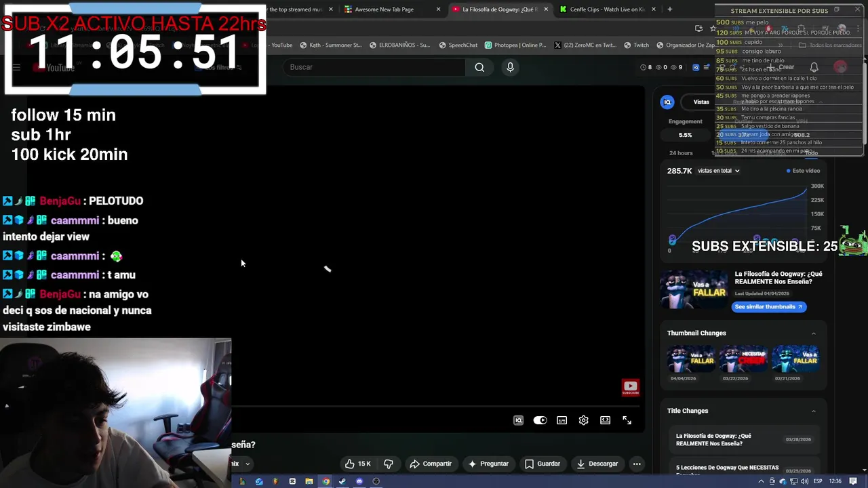Click the vidIQ icon in player controls

pos(519,420)
